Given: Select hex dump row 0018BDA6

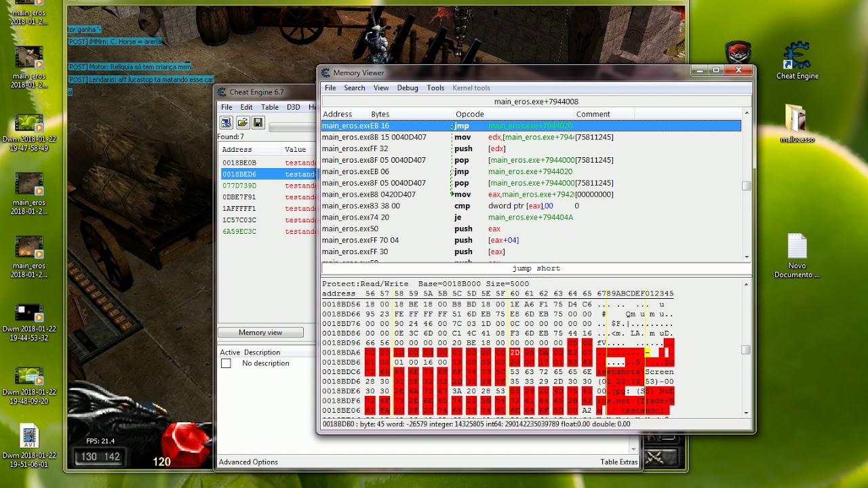Looking at the screenshot, I should point(498,353).
